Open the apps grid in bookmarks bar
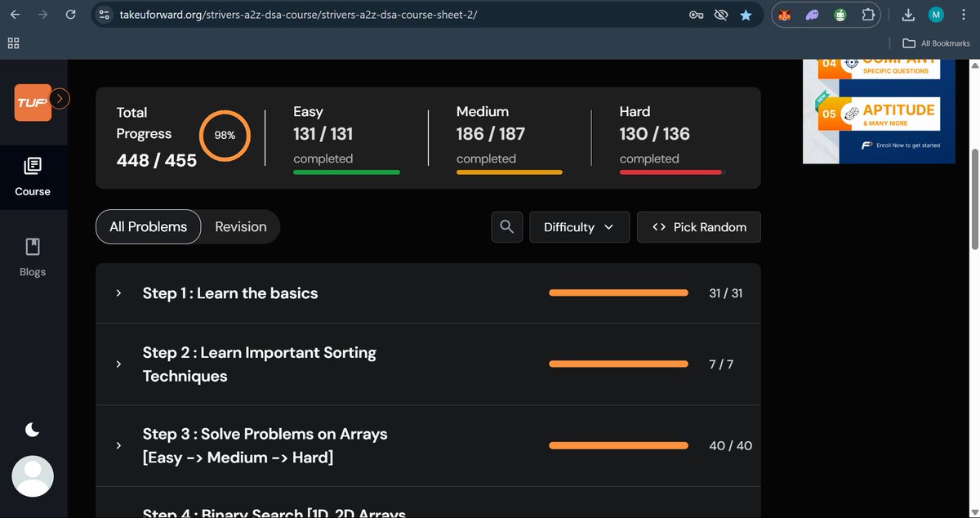 (14, 43)
